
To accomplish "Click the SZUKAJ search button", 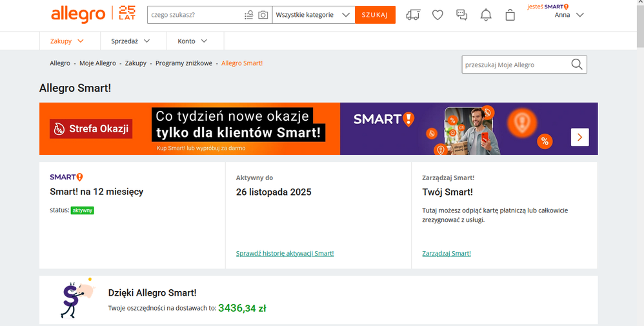I will (375, 15).
